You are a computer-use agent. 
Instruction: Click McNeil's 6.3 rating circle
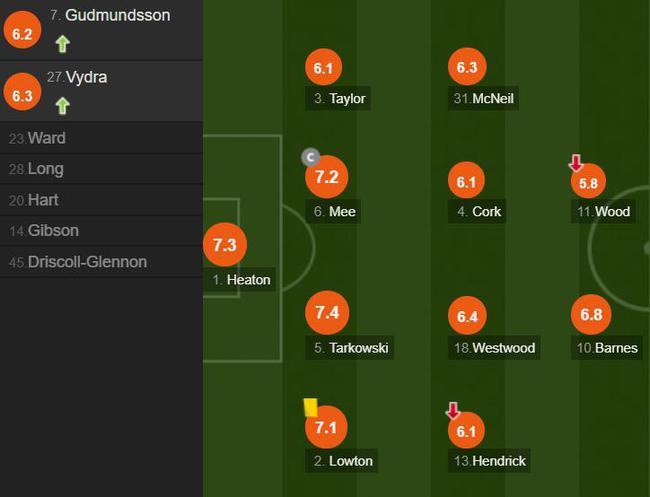click(x=467, y=67)
